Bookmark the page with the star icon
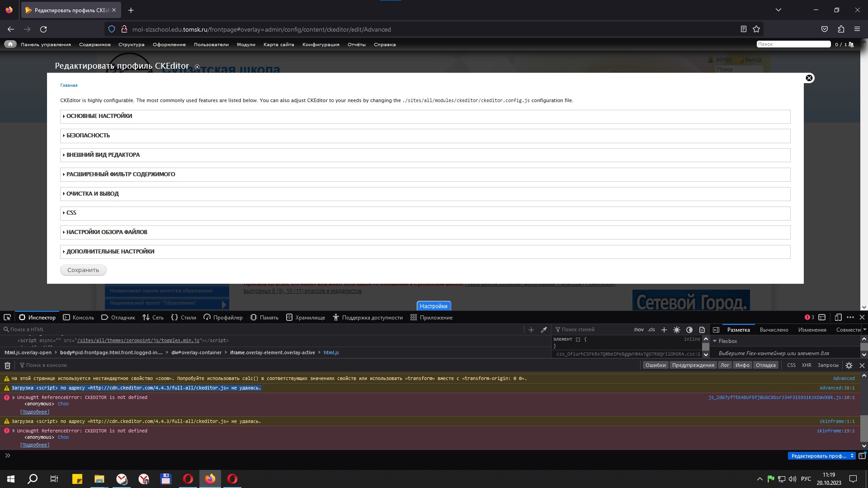 [x=756, y=29]
